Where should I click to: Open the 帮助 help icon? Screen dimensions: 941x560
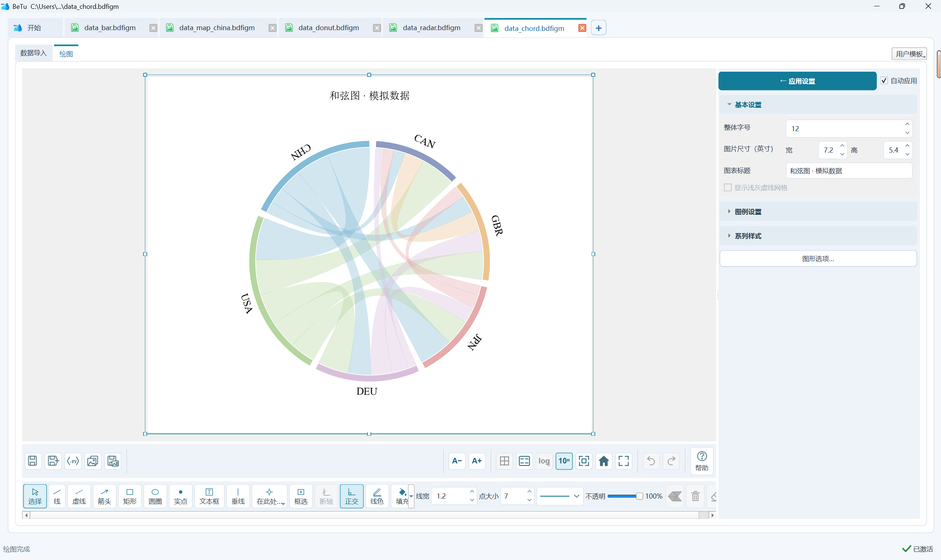702,461
